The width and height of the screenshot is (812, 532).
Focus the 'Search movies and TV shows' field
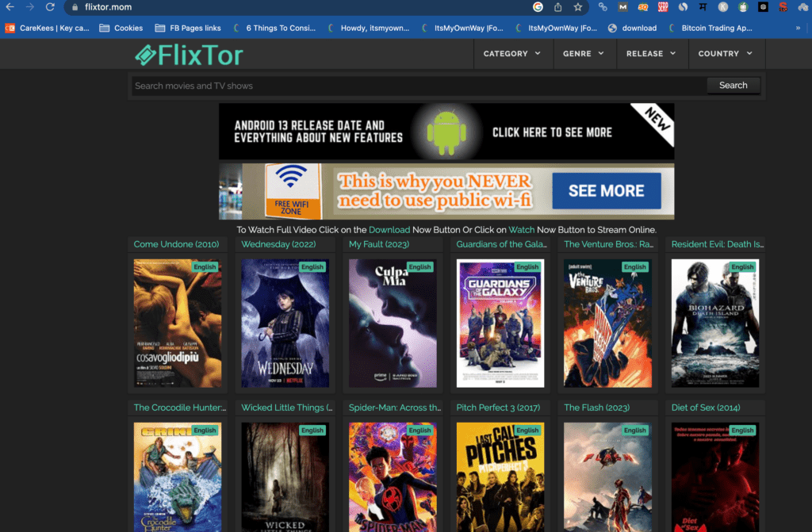[419, 86]
